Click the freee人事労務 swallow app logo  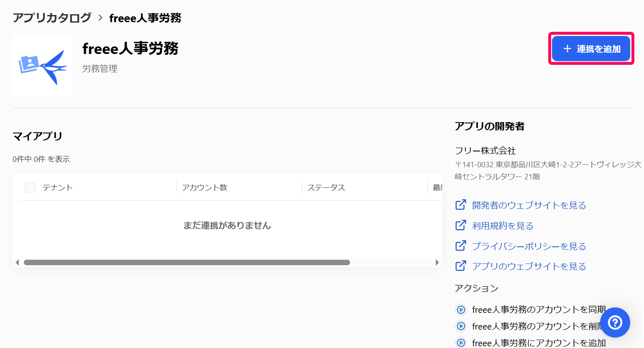pos(43,66)
